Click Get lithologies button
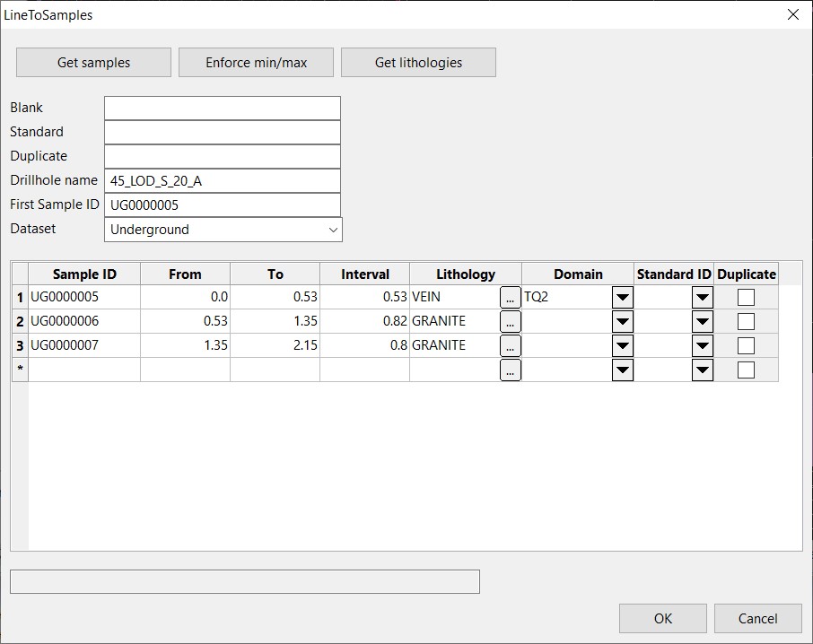This screenshot has height=644, width=813. pyautogui.click(x=418, y=63)
